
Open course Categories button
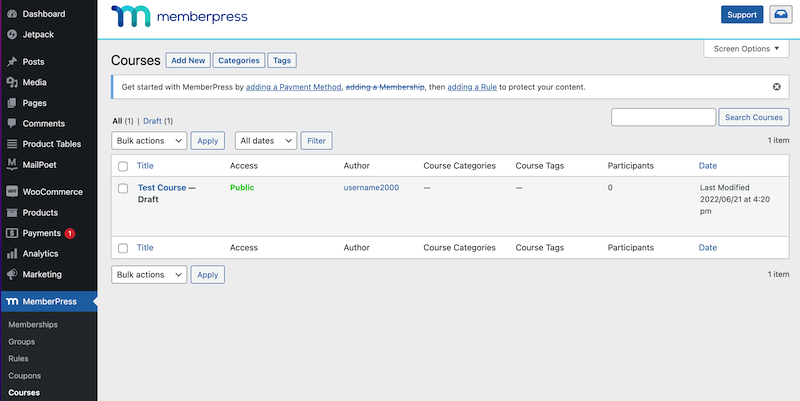click(x=239, y=60)
